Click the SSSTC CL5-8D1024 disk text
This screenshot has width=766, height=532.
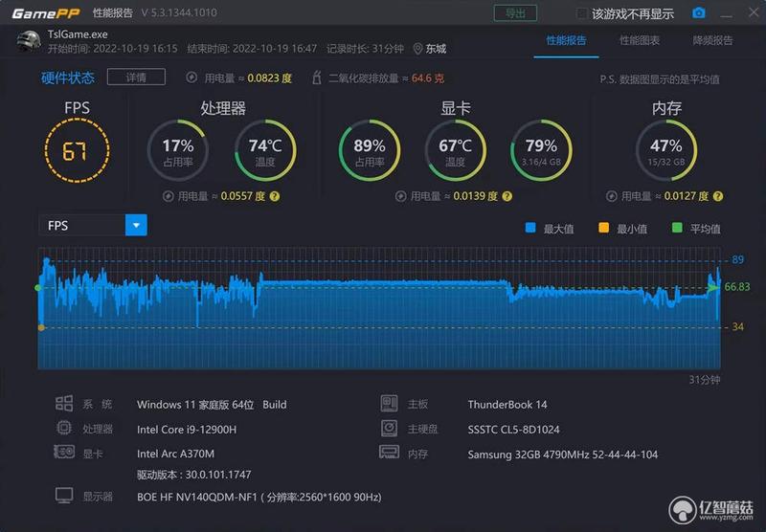(513, 430)
